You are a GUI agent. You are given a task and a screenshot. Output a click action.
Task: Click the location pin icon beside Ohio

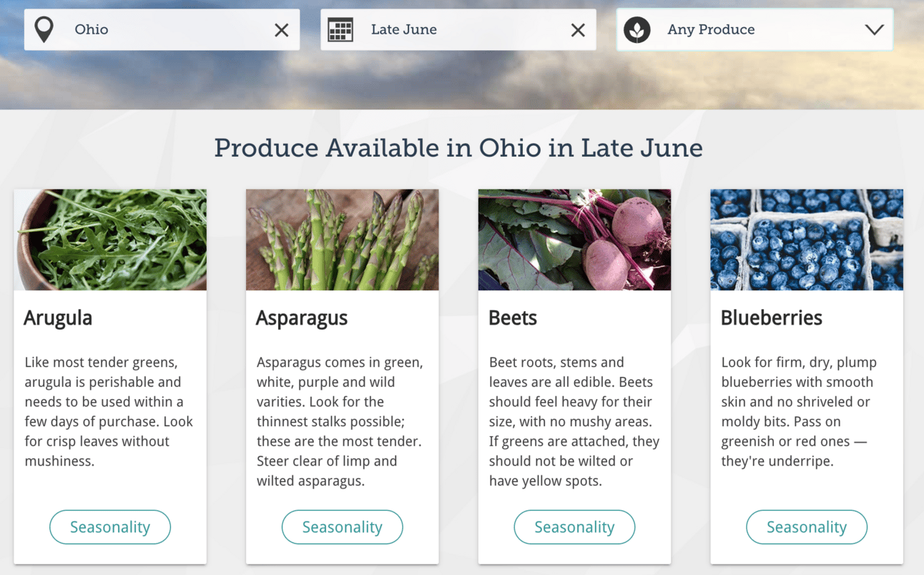[44, 30]
